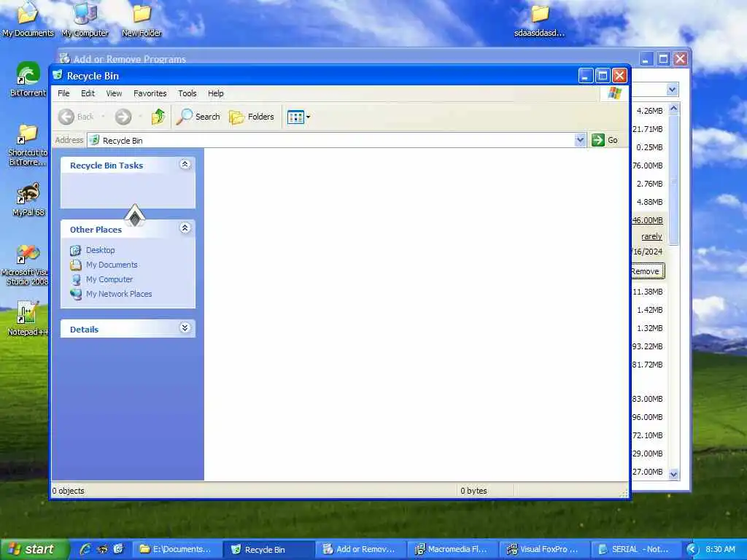This screenshot has height=560, width=747.
Task: Open sort dropdown in Add or Remove Programs
Action: 672,90
